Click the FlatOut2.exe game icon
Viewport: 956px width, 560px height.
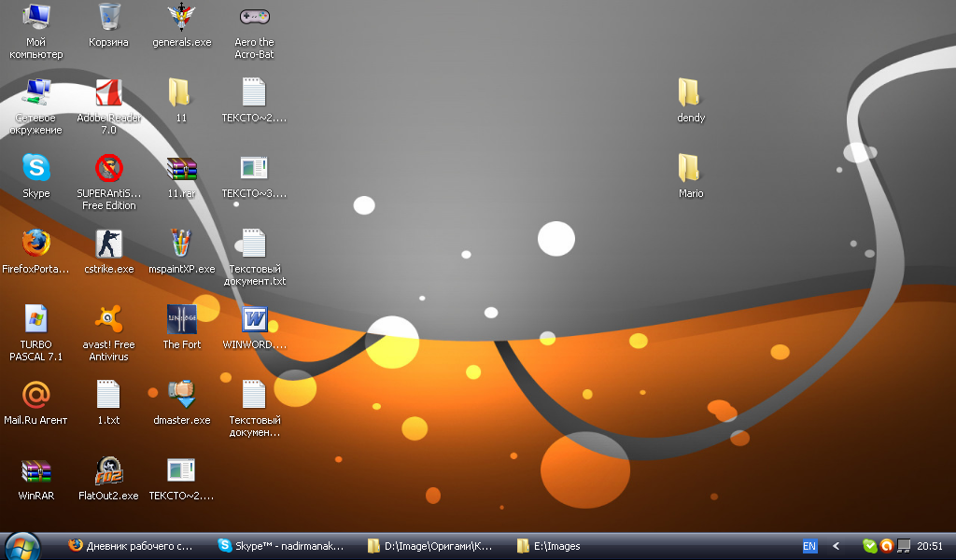[x=108, y=471]
